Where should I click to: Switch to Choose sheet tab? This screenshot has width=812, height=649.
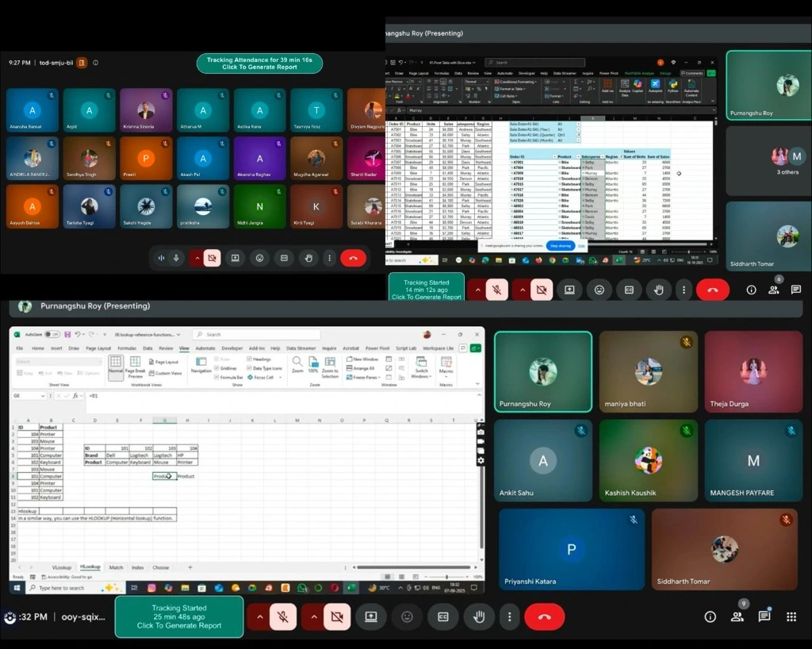[160, 567]
